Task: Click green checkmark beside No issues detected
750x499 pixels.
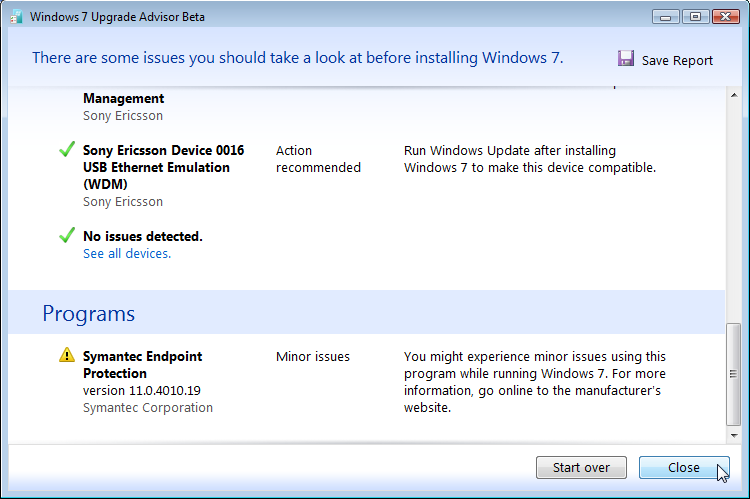Action: (67, 235)
